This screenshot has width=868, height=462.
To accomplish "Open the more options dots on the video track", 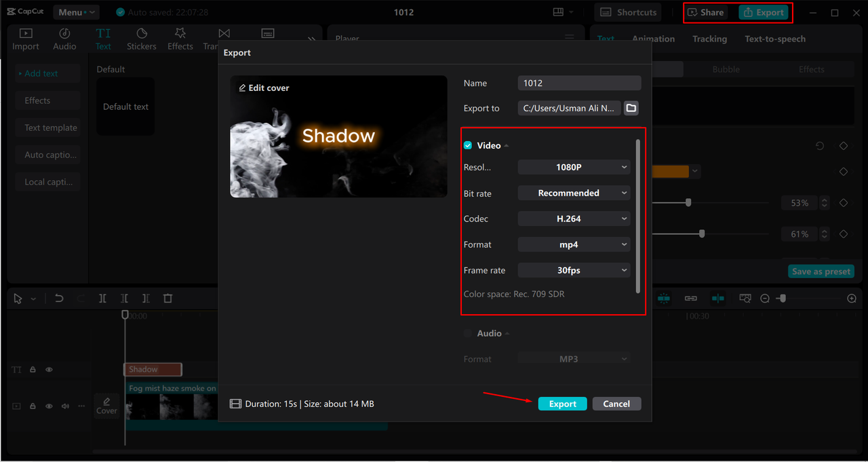I will 81,406.
